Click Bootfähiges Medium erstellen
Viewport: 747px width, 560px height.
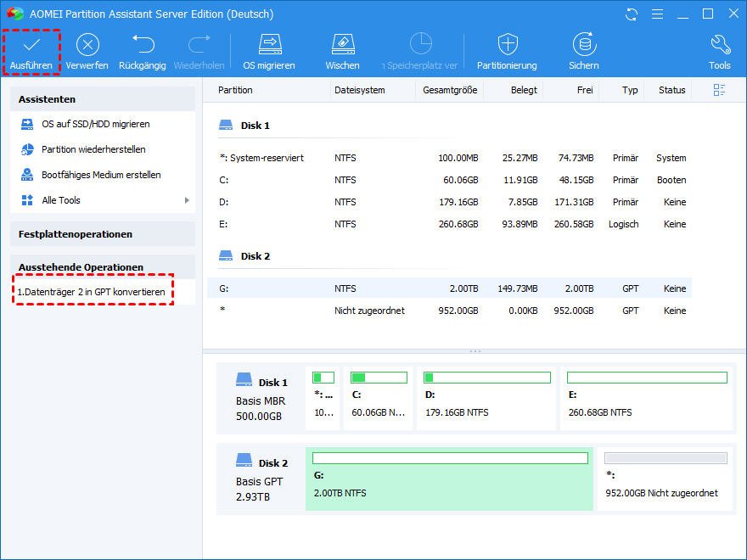pyautogui.click(x=101, y=175)
